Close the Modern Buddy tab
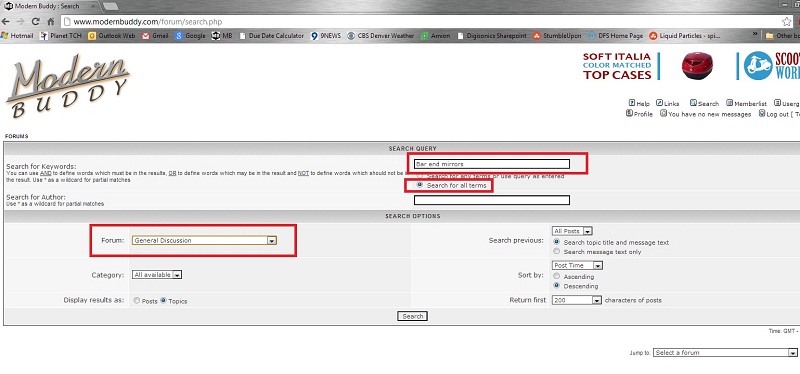The image size is (800, 374). 92,6
